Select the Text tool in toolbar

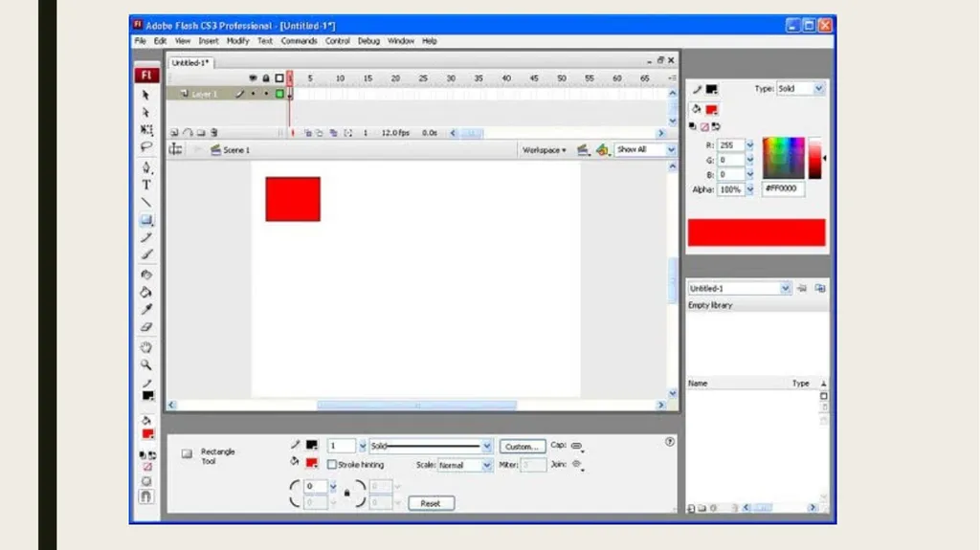[x=146, y=185]
